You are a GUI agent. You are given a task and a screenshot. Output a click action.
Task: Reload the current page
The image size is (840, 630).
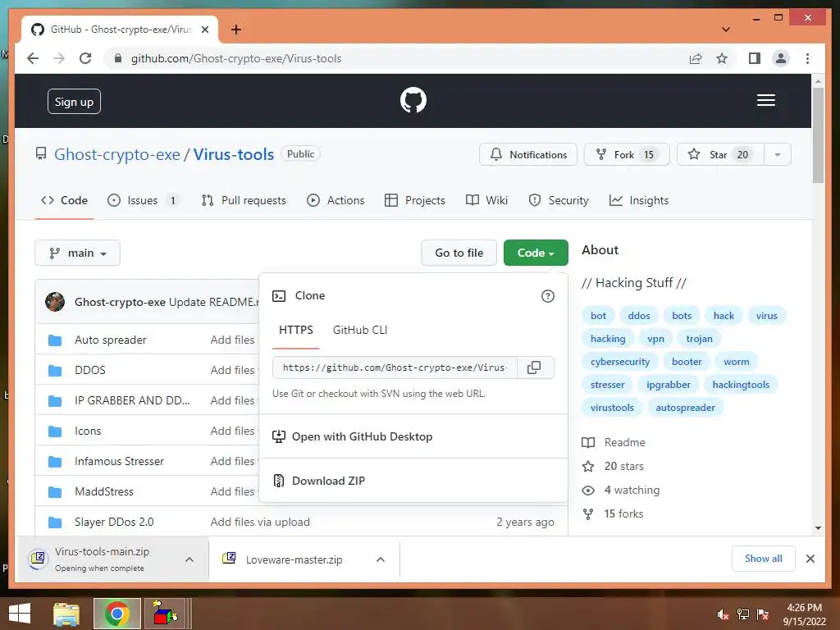(x=85, y=58)
